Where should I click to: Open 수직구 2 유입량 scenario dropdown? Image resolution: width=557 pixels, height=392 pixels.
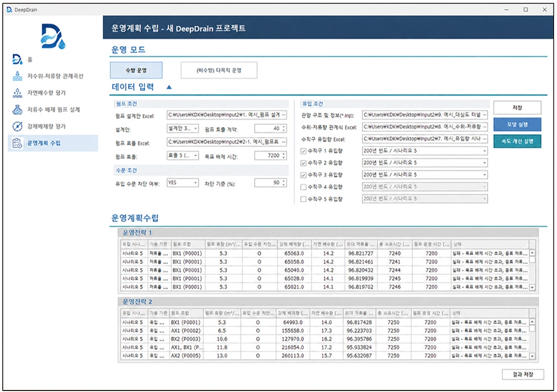point(425,163)
